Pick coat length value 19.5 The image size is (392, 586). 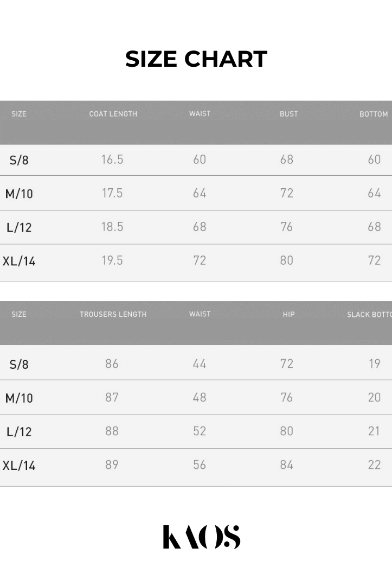point(112,260)
